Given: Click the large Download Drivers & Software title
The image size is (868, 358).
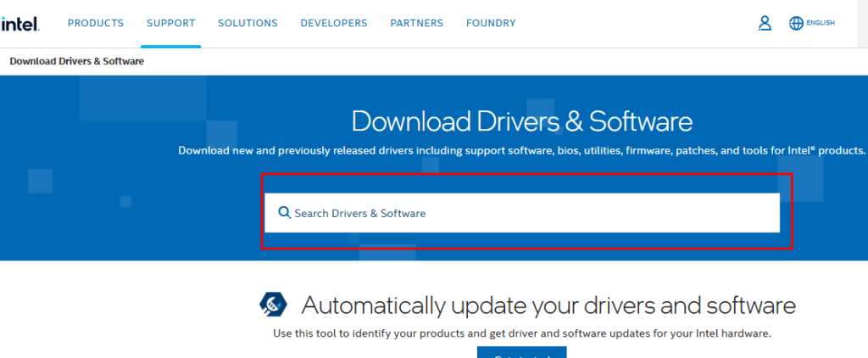Looking at the screenshot, I should (521, 120).
